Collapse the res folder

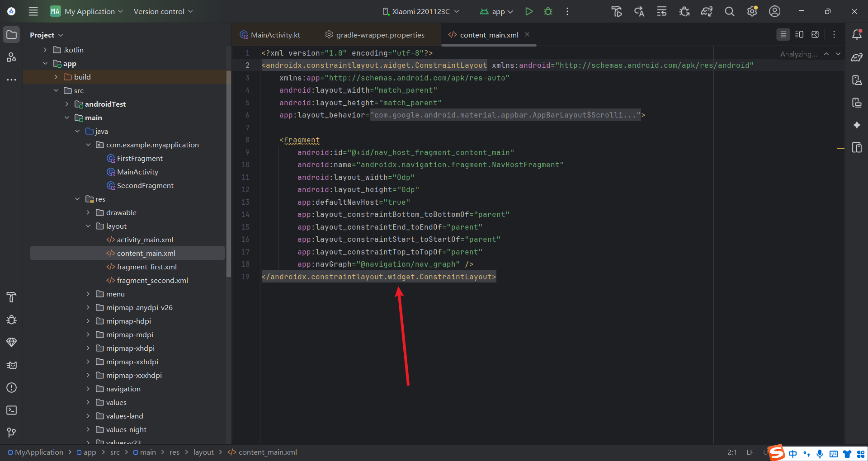pyautogui.click(x=77, y=199)
